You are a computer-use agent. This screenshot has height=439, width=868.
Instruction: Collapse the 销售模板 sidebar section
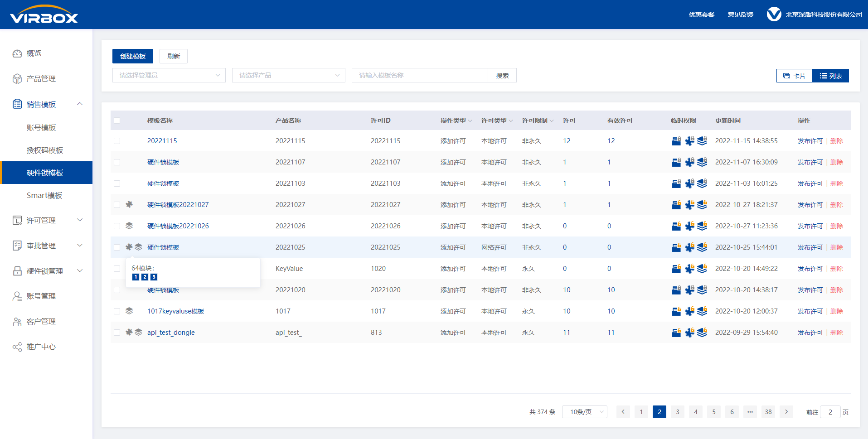pos(80,104)
